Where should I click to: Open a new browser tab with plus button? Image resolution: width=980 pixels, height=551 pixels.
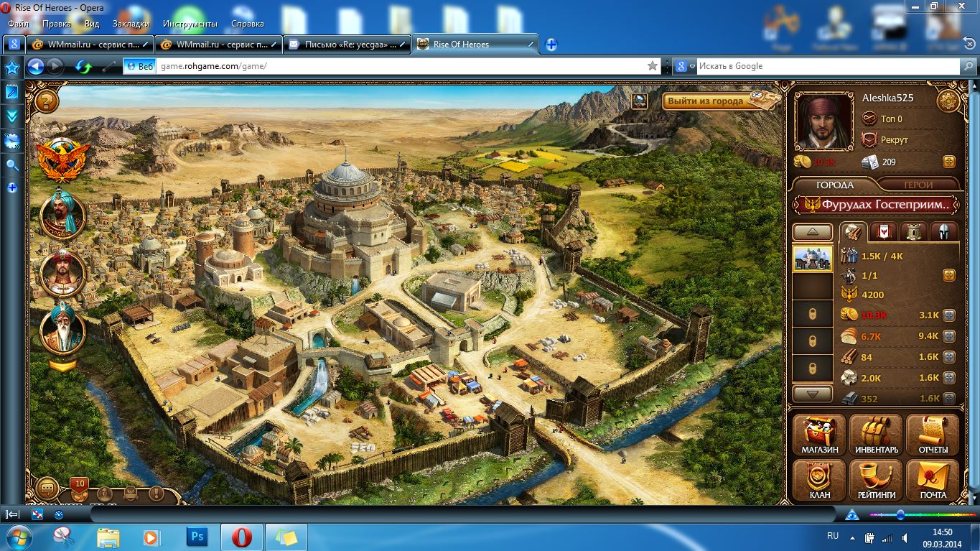coord(551,45)
